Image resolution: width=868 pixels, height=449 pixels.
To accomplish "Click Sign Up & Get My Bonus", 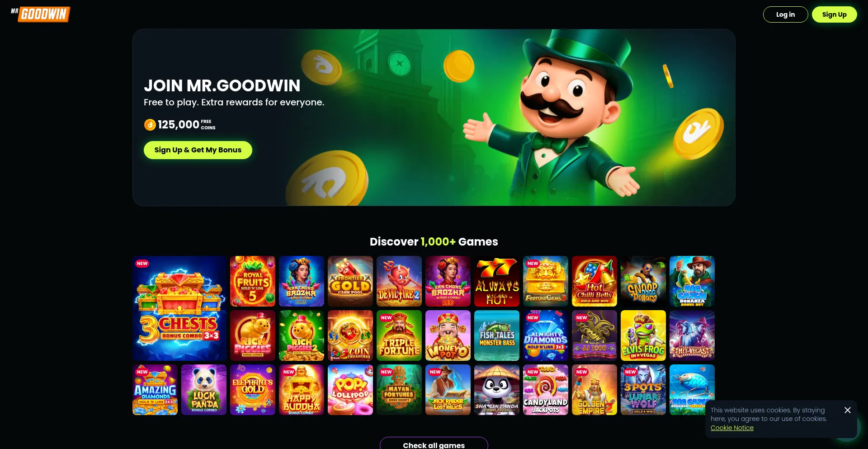I will coord(198,150).
